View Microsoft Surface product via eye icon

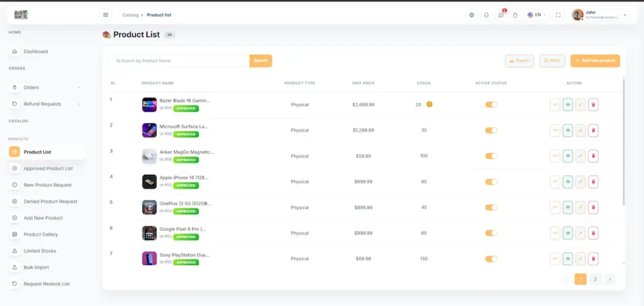click(x=568, y=130)
